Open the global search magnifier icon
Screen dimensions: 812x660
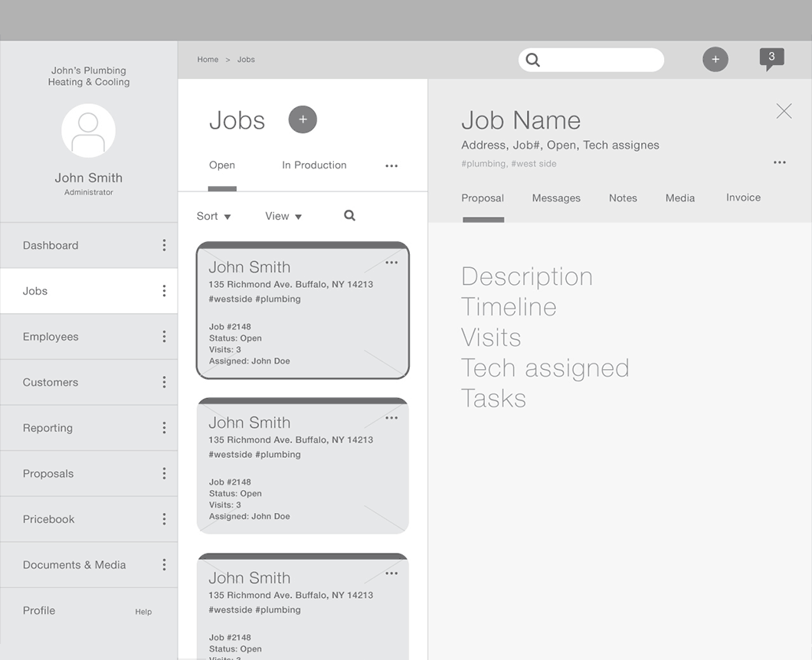tap(532, 59)
